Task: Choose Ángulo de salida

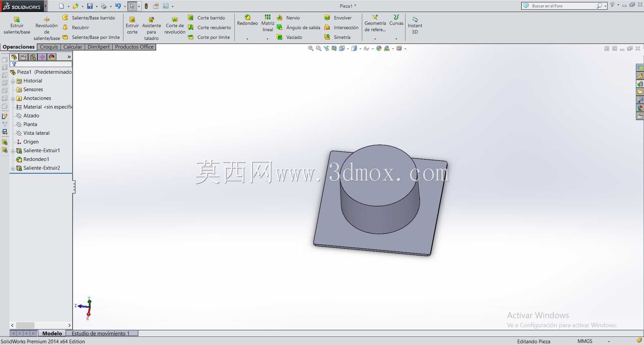Action: [299, 27]
